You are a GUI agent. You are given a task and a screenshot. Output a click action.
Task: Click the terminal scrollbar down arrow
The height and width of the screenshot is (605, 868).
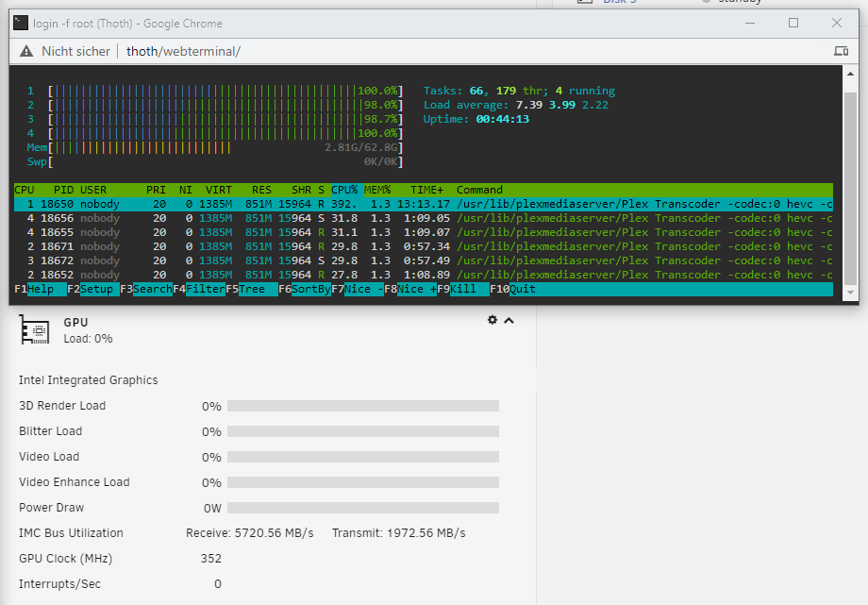[850, 294]
